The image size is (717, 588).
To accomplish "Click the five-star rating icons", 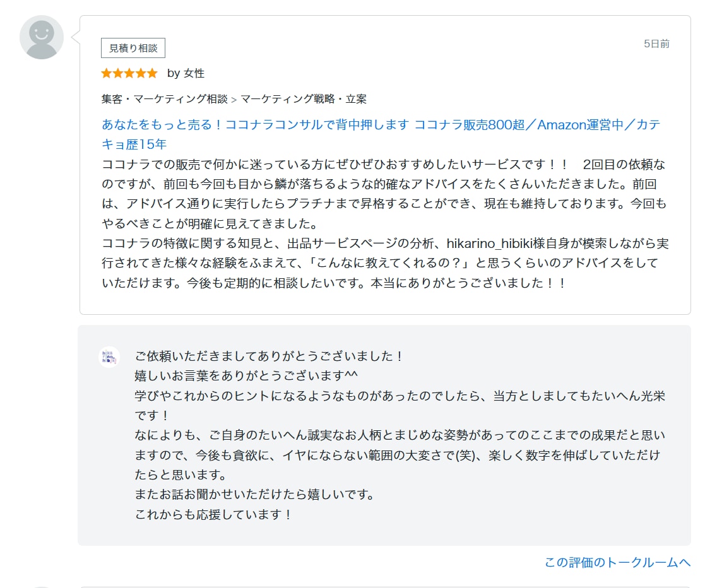I will click(129, 73).
